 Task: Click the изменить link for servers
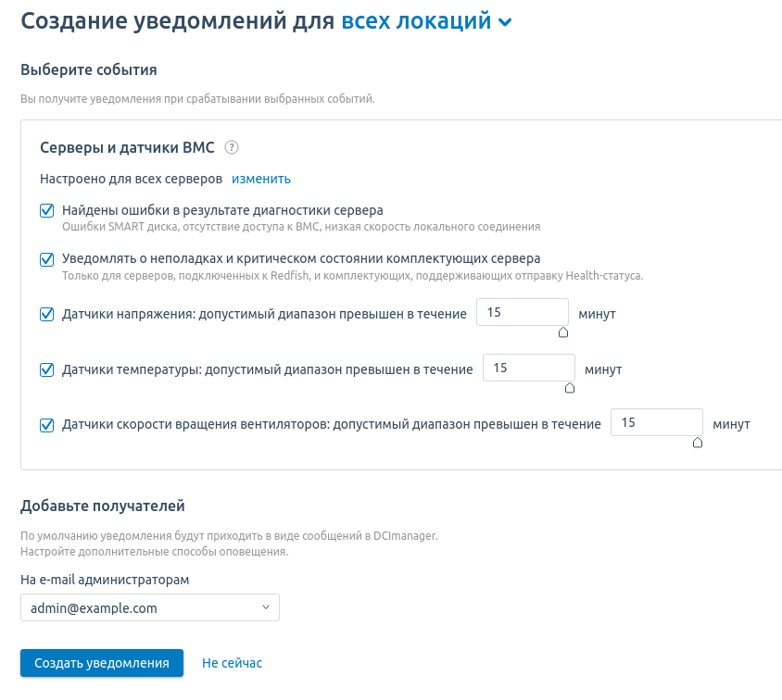point(261,179)
